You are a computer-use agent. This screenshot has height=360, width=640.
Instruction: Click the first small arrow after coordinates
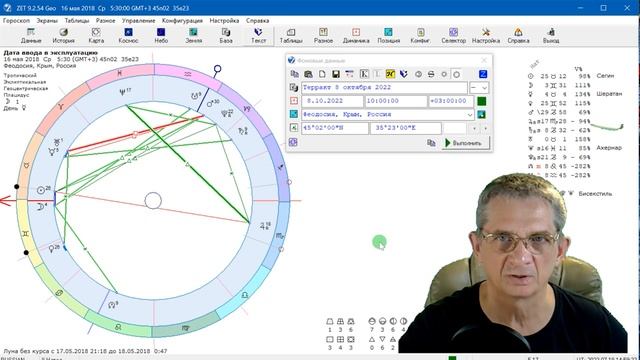coord(474,128)
